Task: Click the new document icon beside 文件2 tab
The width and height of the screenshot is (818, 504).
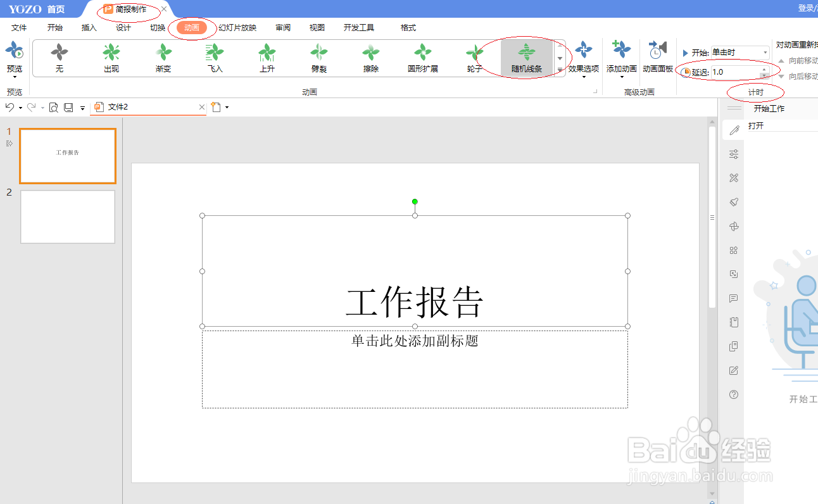Action: point(216,108)
